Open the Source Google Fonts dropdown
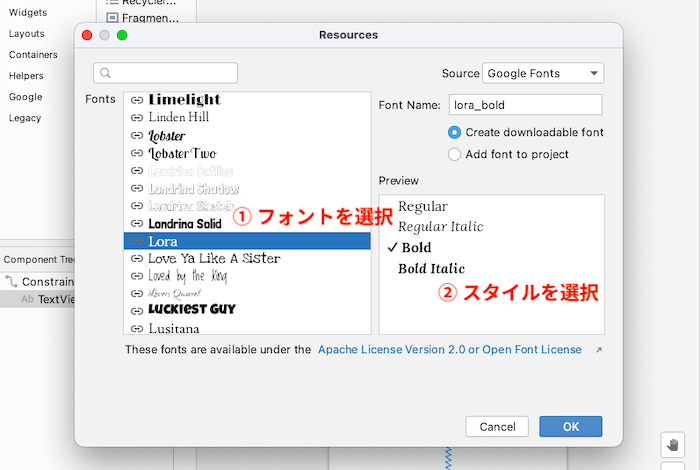Image resolution: width=700 pixels, height=470 pixels. pos(543,73)
